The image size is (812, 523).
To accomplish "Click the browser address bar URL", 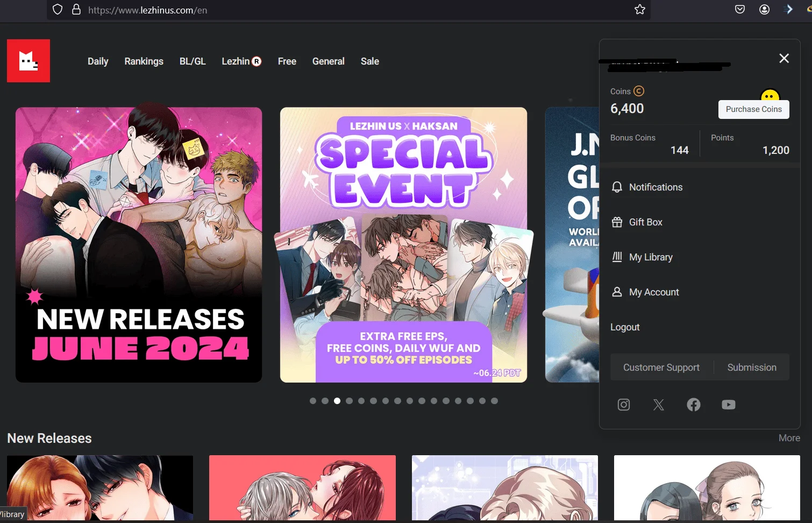I will (x=147, y=10).
